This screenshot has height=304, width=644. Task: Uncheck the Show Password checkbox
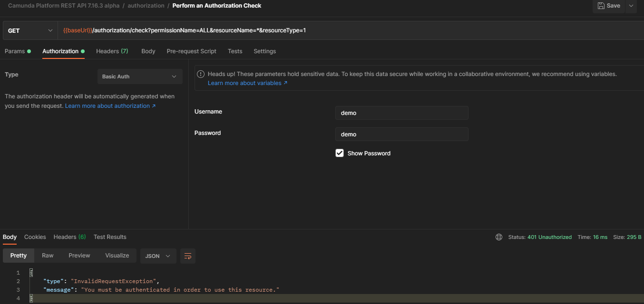coord(340,153)
